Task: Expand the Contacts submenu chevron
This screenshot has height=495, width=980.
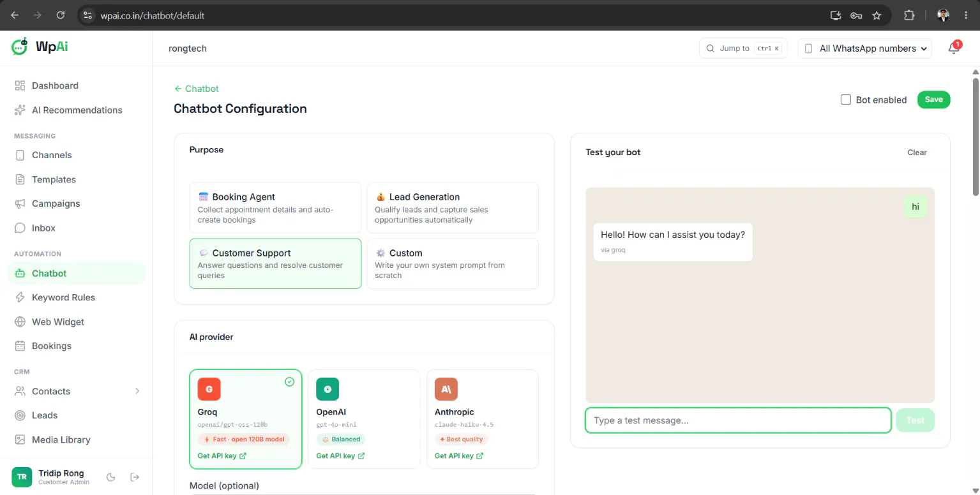Action: (x=137, y=391)
